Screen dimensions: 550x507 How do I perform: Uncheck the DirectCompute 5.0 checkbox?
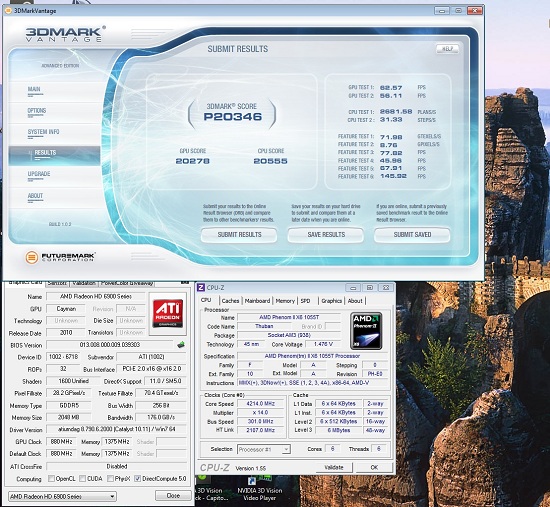click(x=138, y=479)
